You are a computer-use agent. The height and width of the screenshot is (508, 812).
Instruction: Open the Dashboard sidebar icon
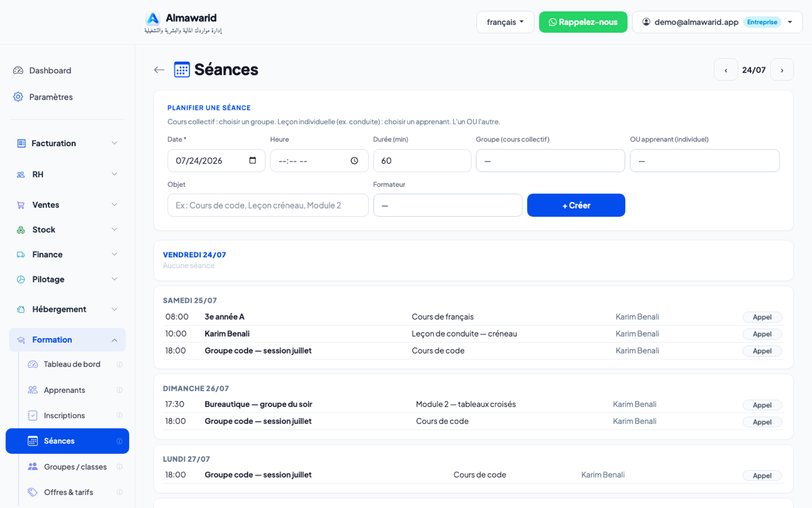tap(18, 70)
